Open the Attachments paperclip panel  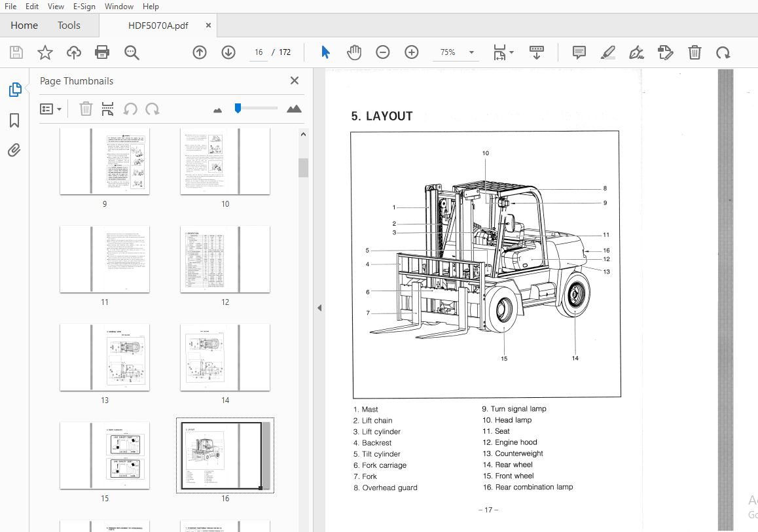14,151
